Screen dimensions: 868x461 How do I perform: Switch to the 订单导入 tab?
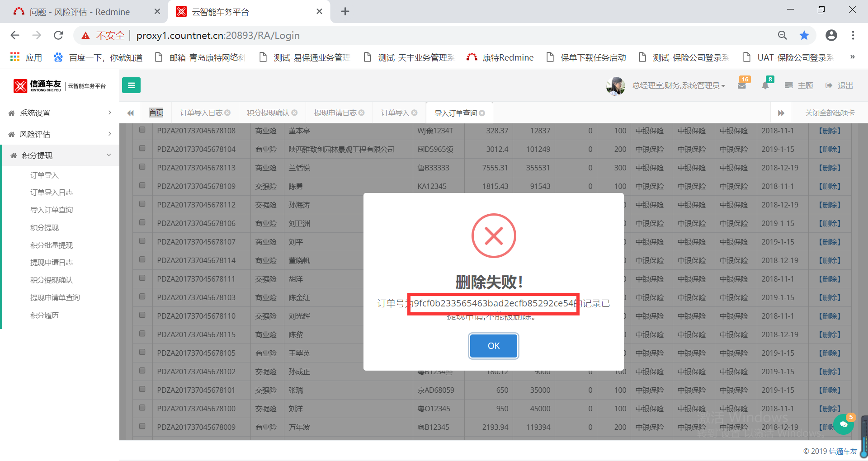pos(395,113)
